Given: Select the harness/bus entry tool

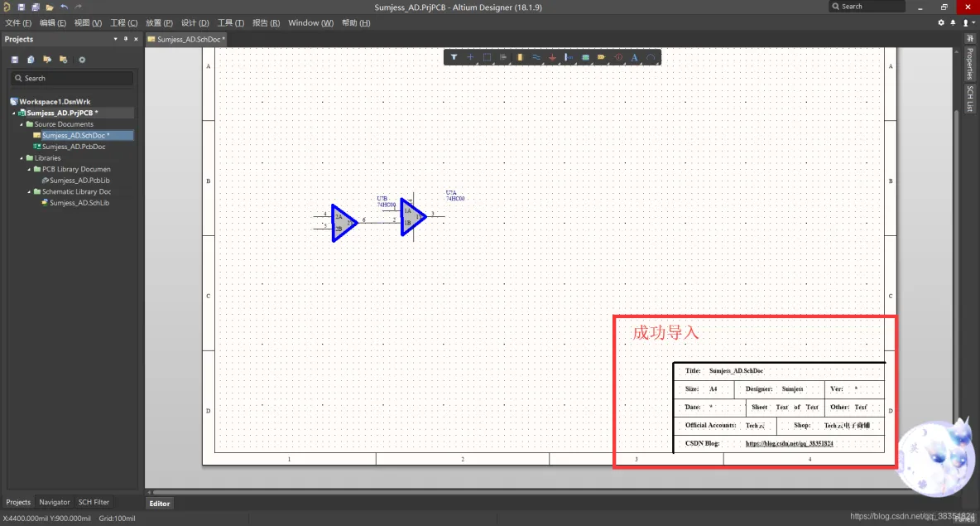Looking at the screenshot, I should click(569, 57).
